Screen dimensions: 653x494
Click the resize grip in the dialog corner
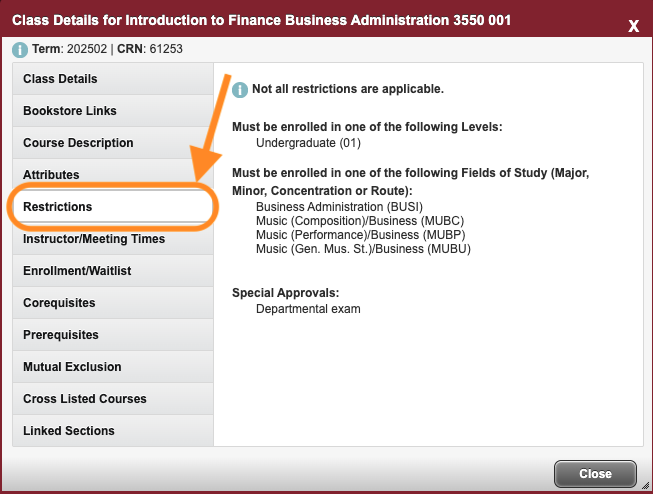(644, 485)
